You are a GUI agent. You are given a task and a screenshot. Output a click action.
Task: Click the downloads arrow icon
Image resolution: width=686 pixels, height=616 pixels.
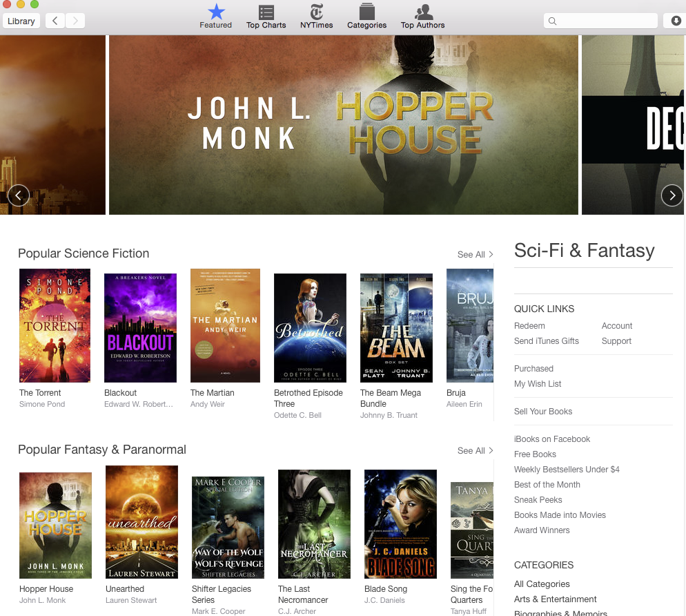click(x=676, y=21)
